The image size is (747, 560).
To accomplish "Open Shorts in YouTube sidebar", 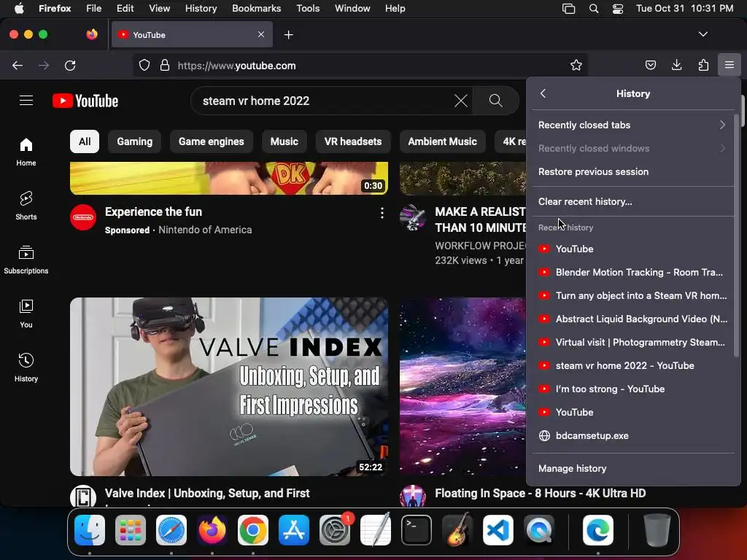I will pos(26,206).
